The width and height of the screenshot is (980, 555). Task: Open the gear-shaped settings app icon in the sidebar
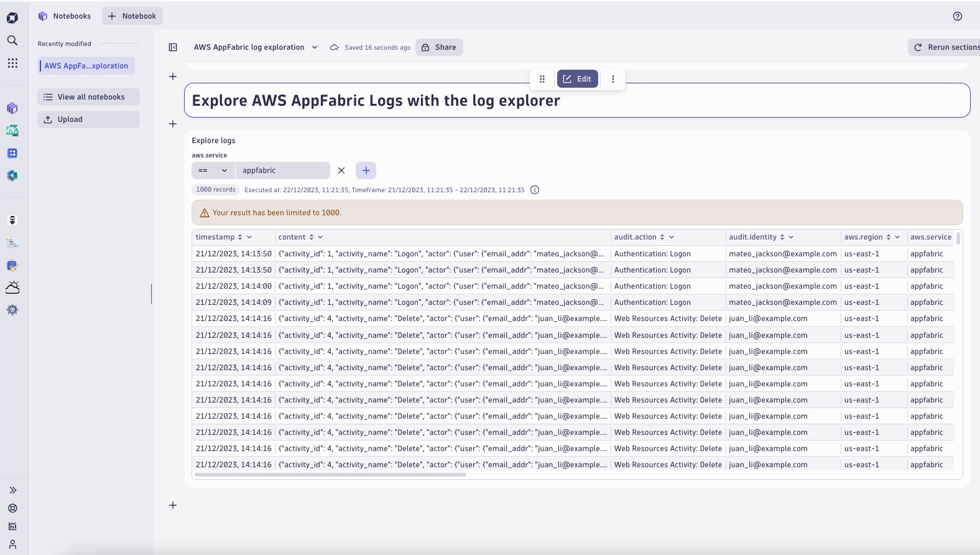[x=12, y=310]
